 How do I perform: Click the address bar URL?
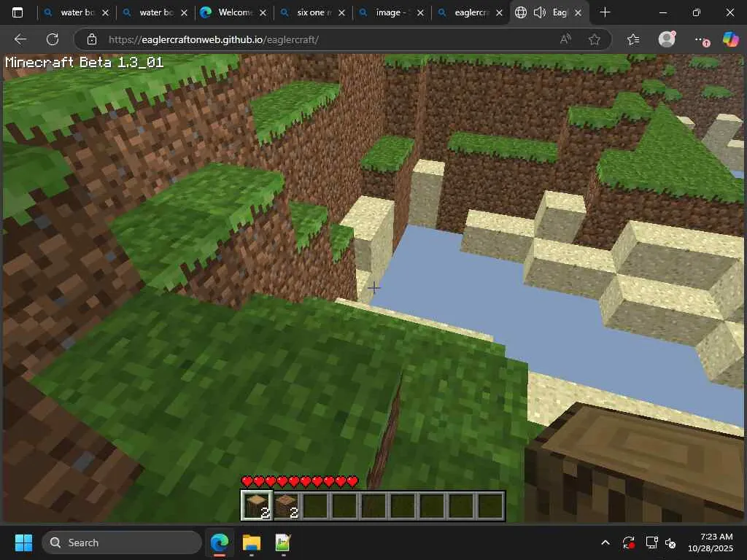pyautogui.click(x=214, y=39)
